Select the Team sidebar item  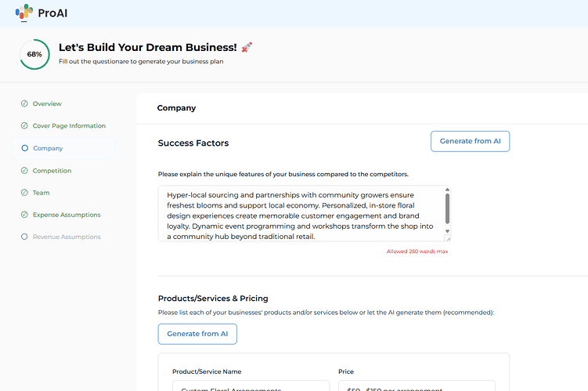(41, 193)
